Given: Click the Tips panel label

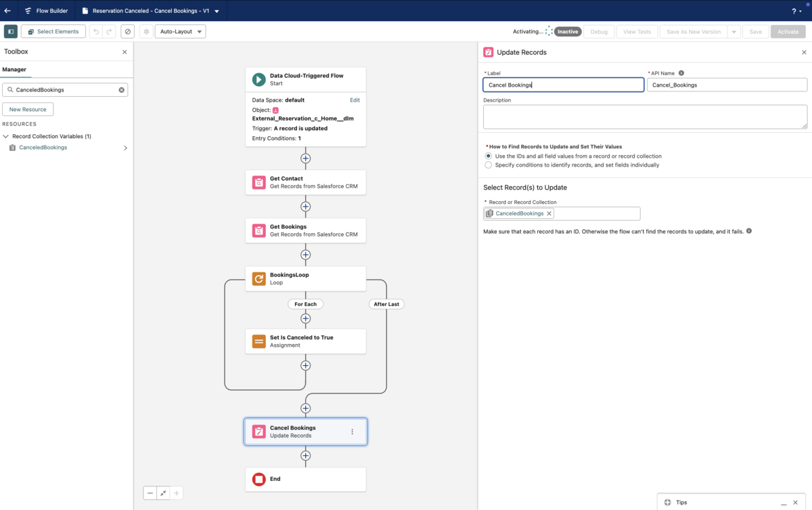Looking at the screenshot, I should click(x=681, y=503).
